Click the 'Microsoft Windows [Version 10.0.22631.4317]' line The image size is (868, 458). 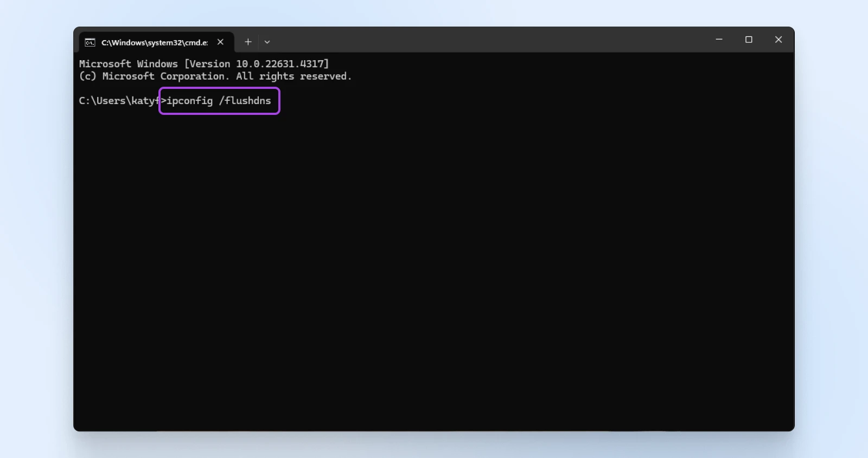coord(204,64)
